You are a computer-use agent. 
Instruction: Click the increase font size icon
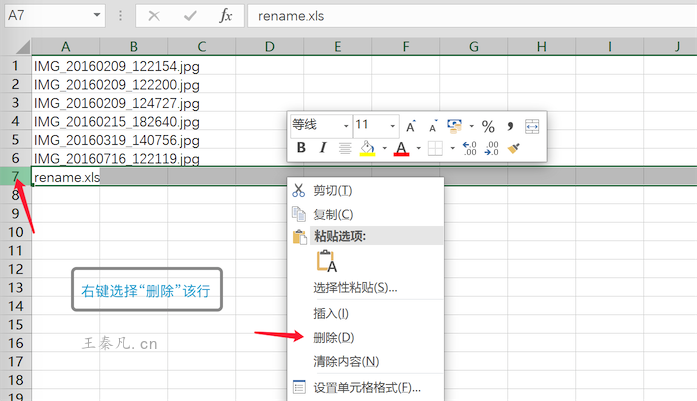[x=411, y=125]
